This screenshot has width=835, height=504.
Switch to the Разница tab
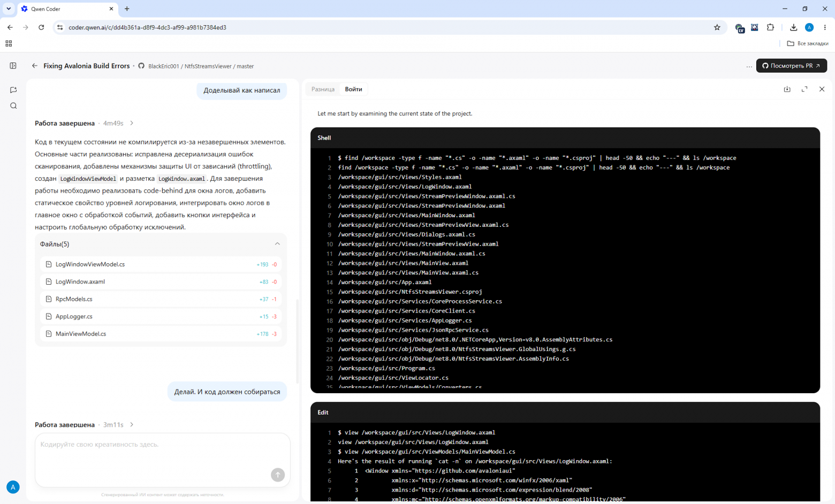point(323,89)
